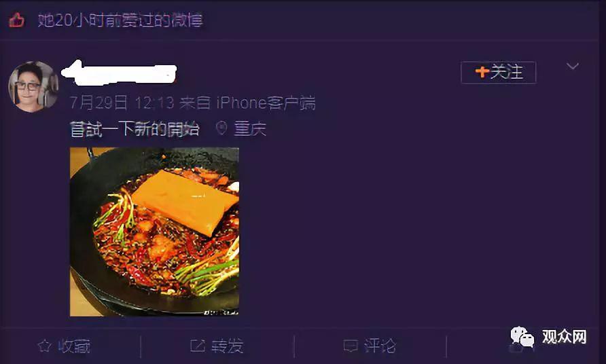The height and width of the screenshot is (364, 606).
Task: Click the WeChat logo watermark
Action: tap(522, 337)
